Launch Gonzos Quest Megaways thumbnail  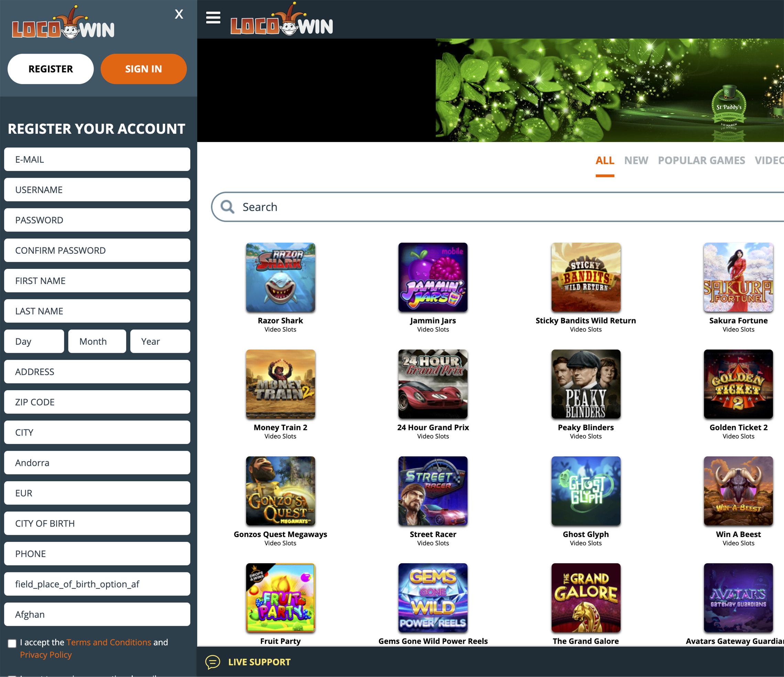(x=280, y=491)
